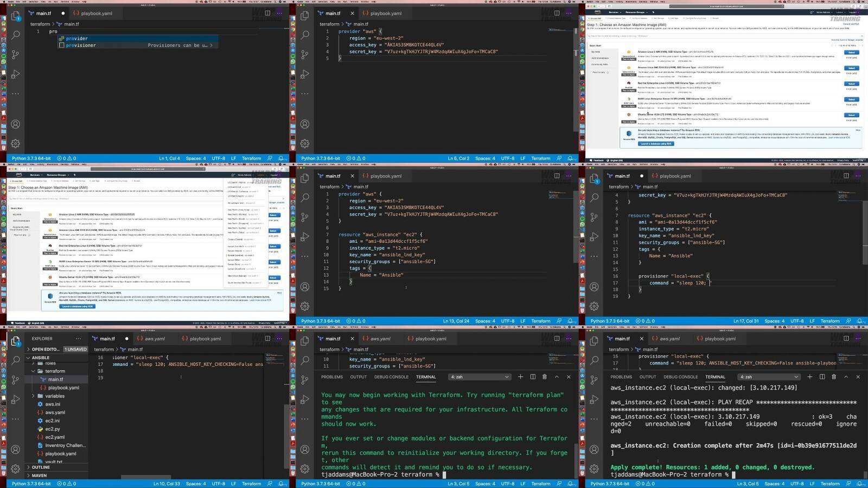The image size is (868, 488).
Task: Maximize the terminal panel showing Apply complete
Action: (x=846, y=377)
